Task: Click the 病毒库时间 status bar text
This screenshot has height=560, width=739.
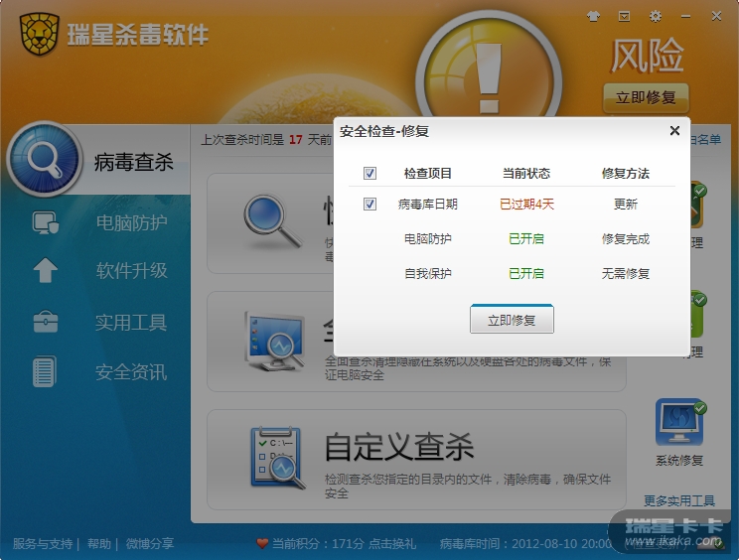Action: 526,544
